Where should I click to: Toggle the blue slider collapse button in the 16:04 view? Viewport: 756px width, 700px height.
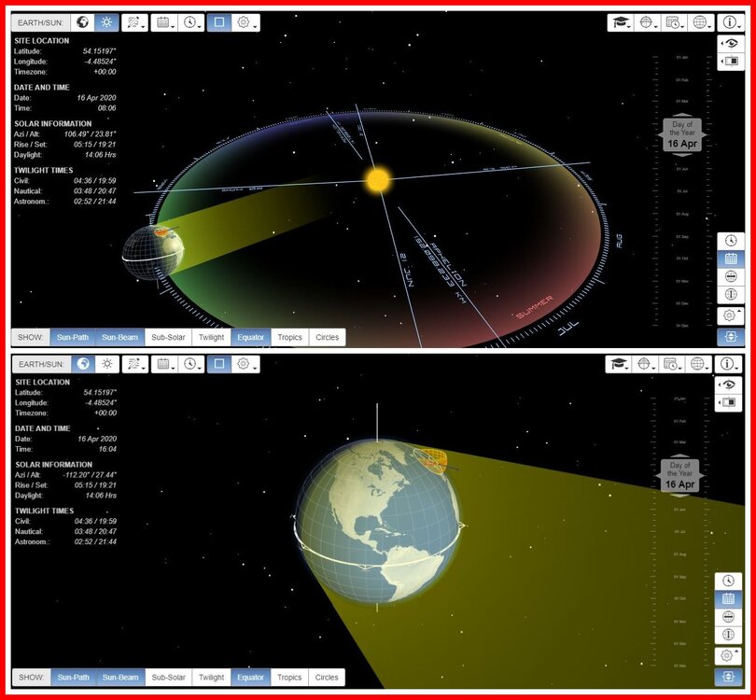pos(729,677)
